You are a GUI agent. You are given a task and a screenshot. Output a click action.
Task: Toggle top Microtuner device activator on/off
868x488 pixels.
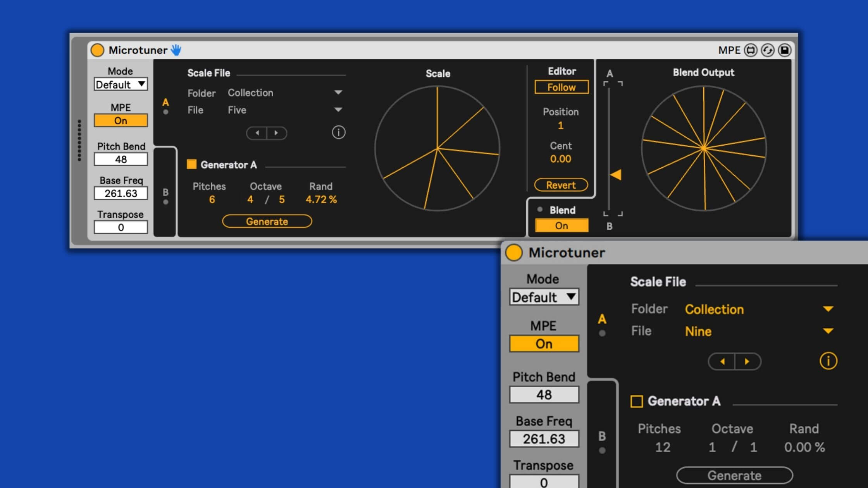pyautogui.click(x=97, y=50)
